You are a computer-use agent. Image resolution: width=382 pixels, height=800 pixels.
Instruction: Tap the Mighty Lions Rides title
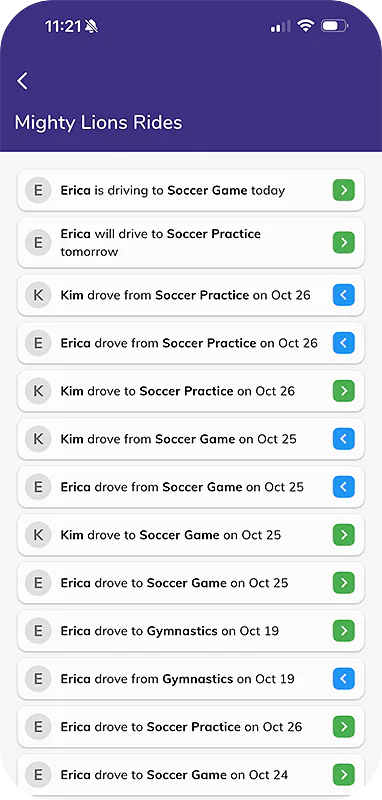98,122
